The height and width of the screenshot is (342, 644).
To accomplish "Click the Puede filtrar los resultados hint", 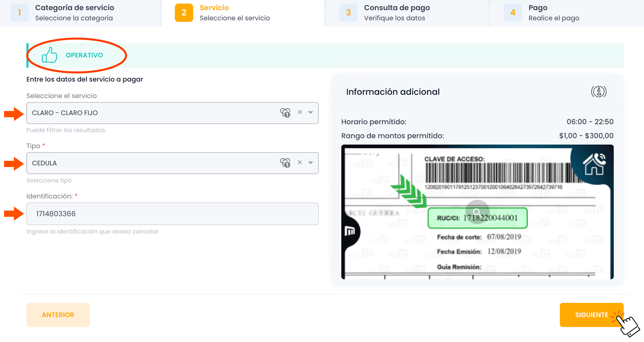I will tap(66, 130).
